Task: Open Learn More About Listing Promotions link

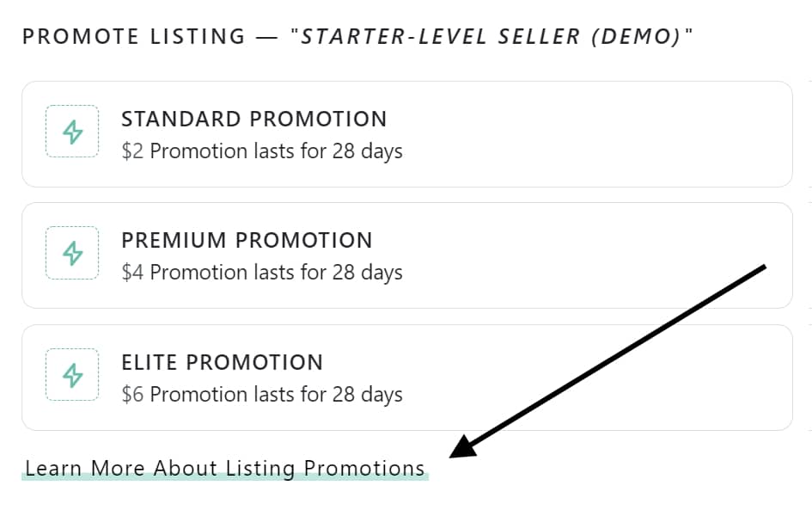Action: pos(225,468)
